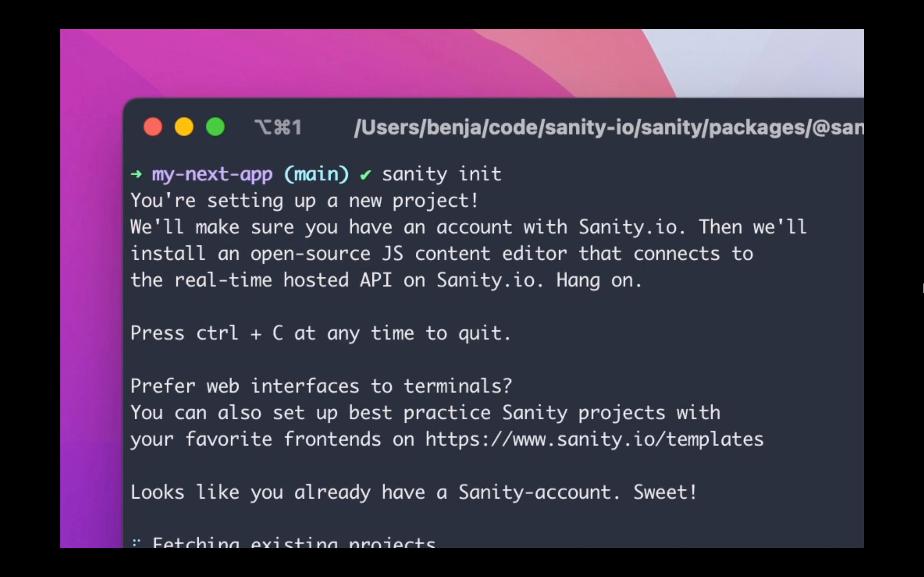924x577 pixels.
Task: Click the spinner icon beside Fetching existing projects
Action: (x=136, y=543)
